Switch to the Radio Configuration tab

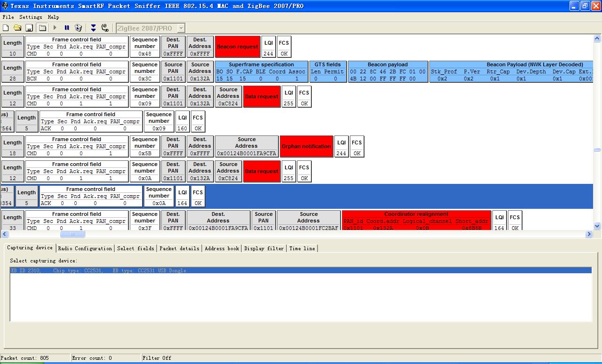coord(85,248)
